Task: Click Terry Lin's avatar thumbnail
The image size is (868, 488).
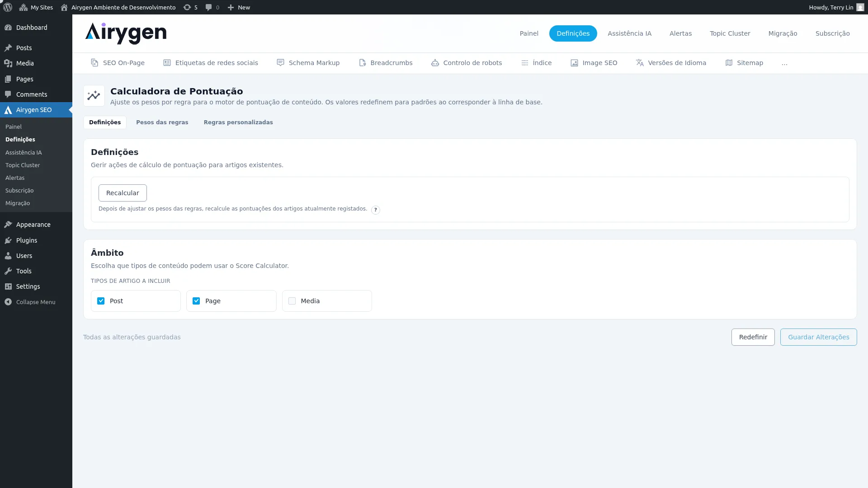Action: [860, 7]
